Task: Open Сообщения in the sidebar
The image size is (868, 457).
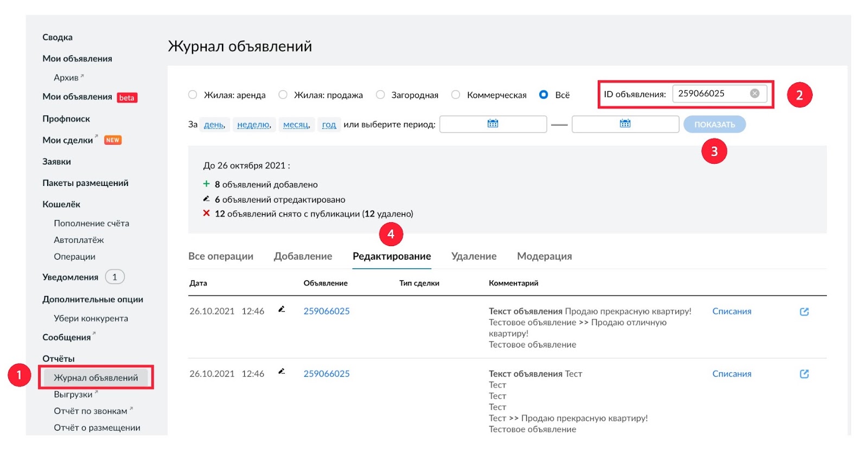Action: click(67, 337)
